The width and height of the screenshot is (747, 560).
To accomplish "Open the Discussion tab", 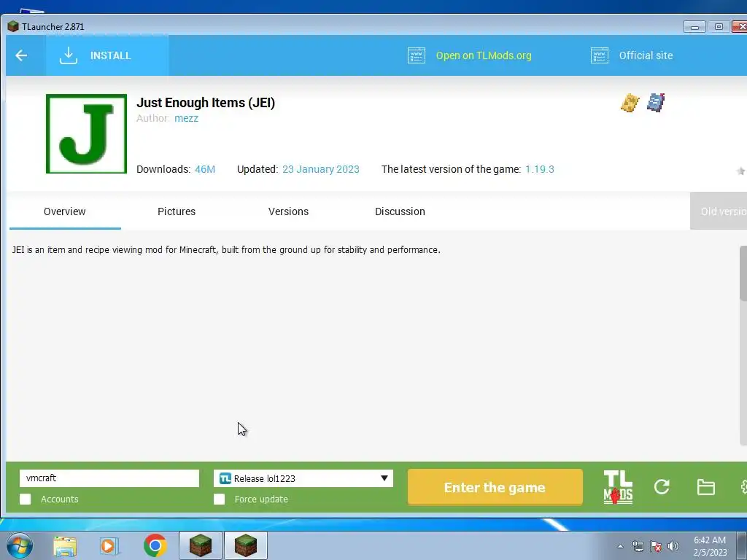I will [400, 211].
